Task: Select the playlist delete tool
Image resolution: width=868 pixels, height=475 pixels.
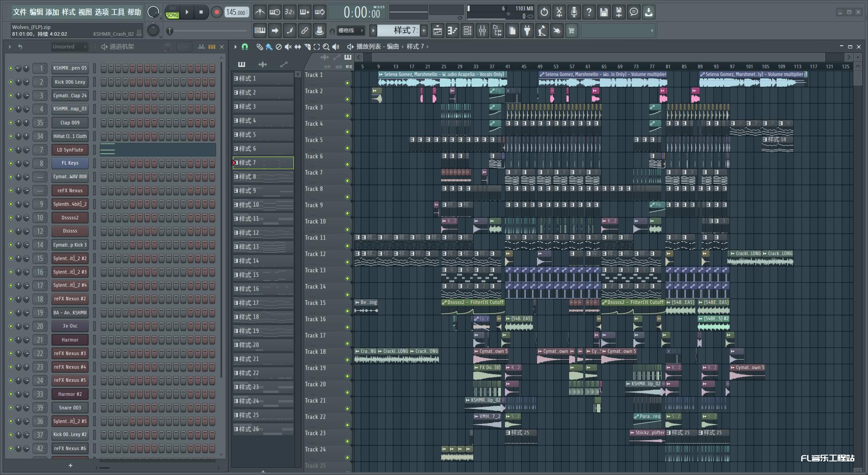Action: (x=279, y=47)
